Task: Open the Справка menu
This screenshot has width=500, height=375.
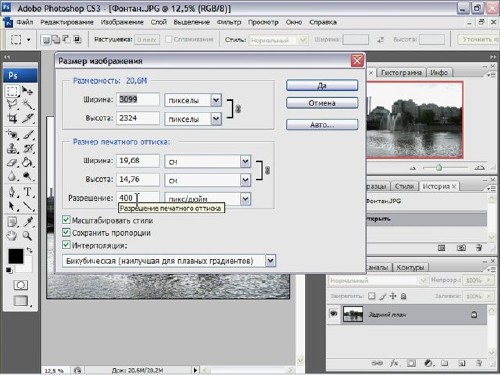Action: [x=323, y=22]
